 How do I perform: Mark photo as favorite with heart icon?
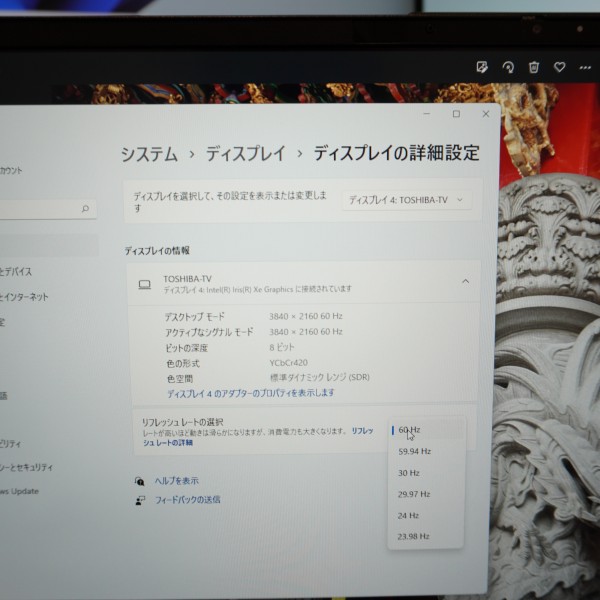(x=560, y=67)
